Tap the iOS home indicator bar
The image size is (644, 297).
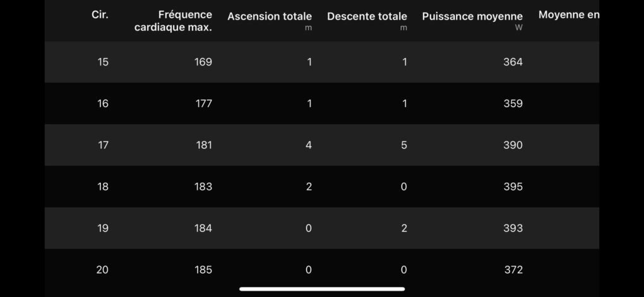point(322,289)
